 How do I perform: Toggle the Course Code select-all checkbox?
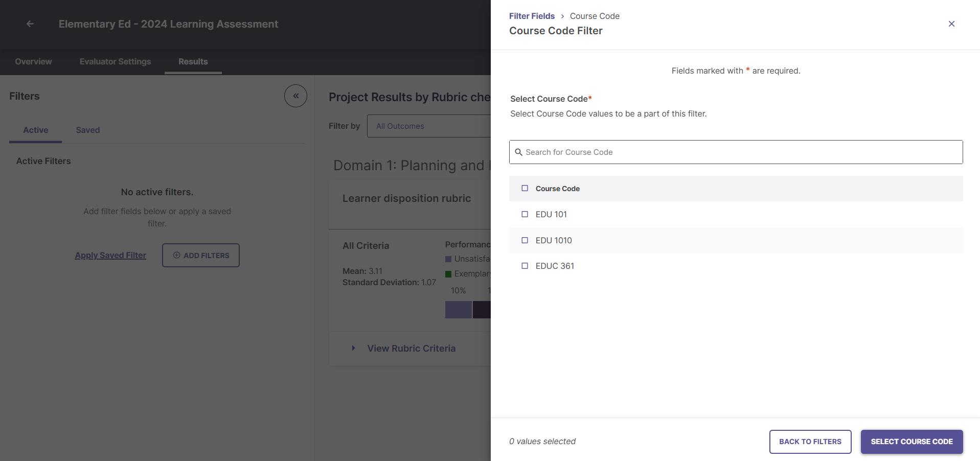tap(525, 188)
